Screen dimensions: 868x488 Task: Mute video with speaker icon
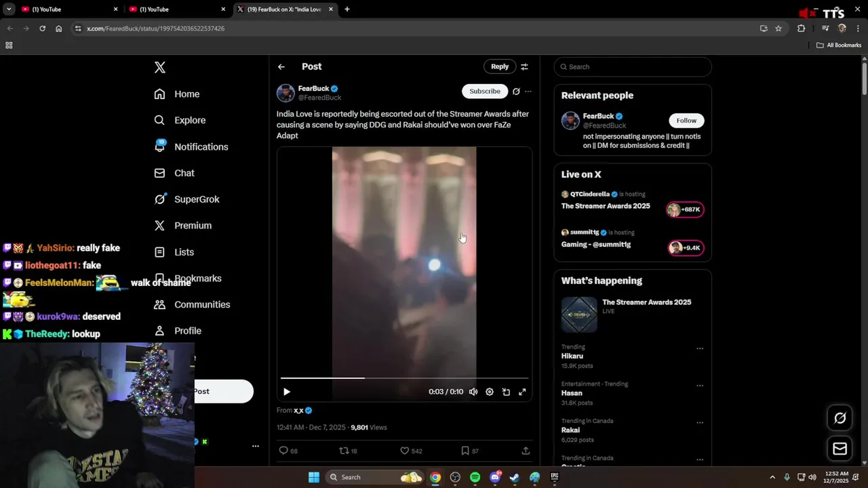coord(473,392)
